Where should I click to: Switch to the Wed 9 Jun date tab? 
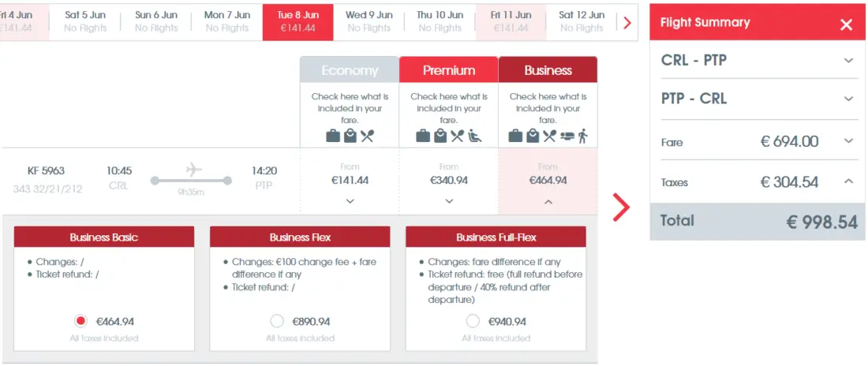pyautogui.click(x=369, y=21)
